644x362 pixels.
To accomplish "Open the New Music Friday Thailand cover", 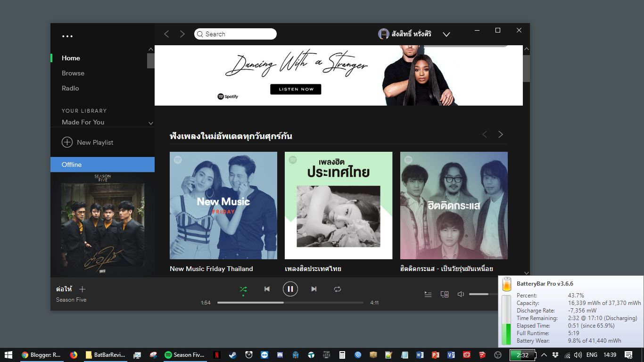I will coord(223,206).
